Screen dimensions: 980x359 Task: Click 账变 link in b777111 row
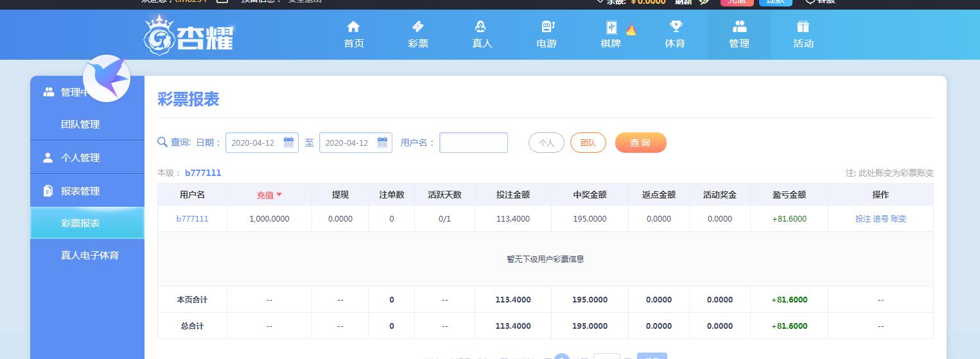click(x=898, y=219)
